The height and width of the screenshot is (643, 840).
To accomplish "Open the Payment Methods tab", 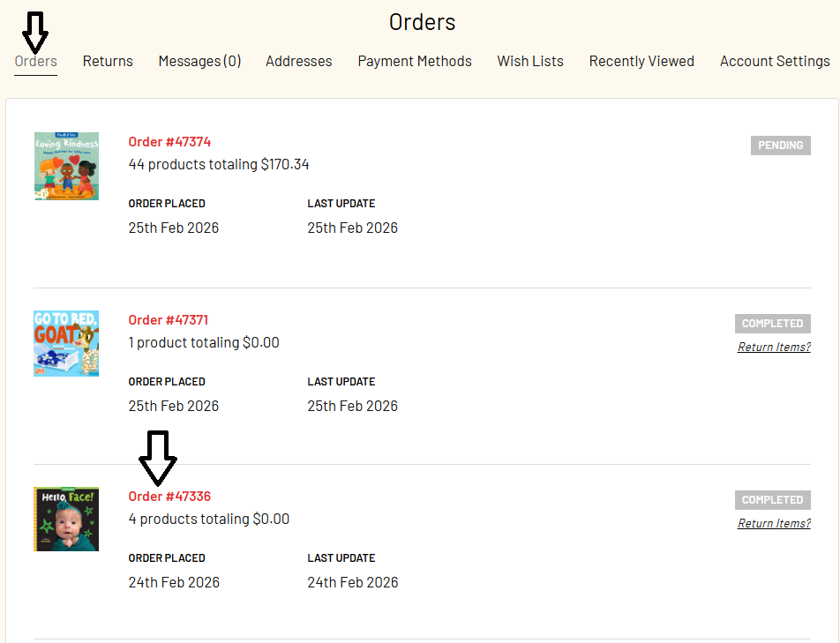I will [415, 62].
